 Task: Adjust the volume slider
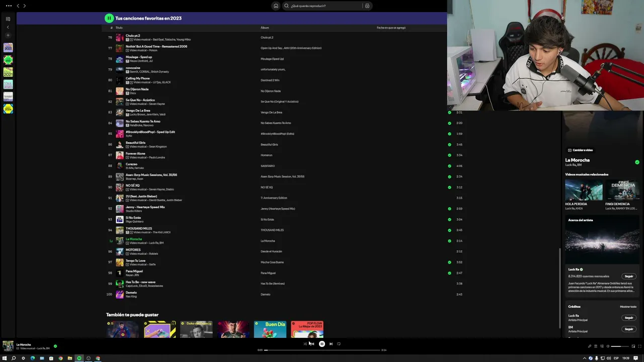pyautogui.click(x=619, y=346)
